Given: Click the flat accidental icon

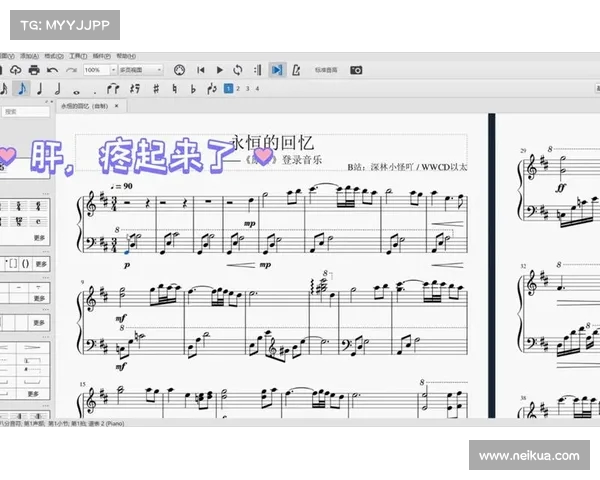Looking at the screenshot, I should (192, 88).
